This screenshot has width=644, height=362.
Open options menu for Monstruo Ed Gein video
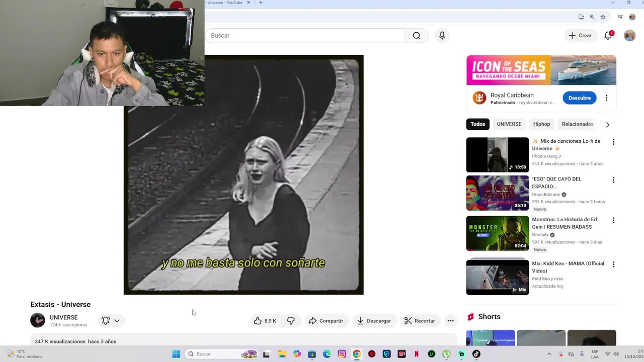(x=613, y=220)
